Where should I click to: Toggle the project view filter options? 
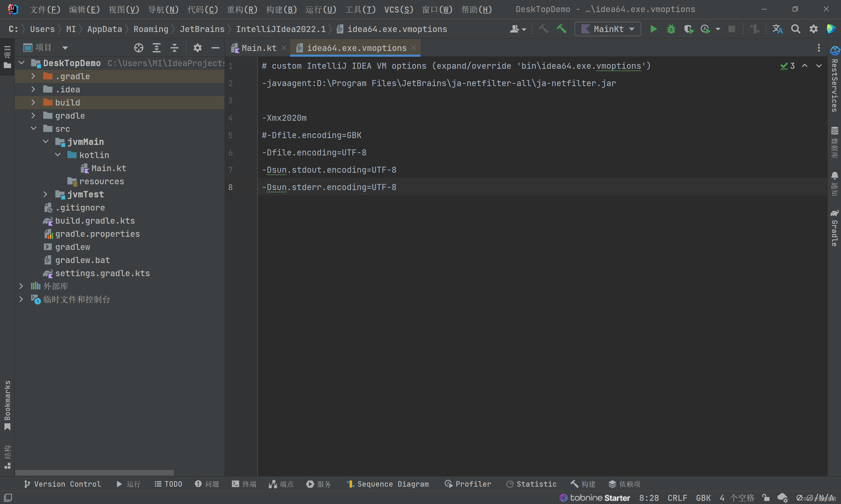pyautogui.click(x=198, y=48)
